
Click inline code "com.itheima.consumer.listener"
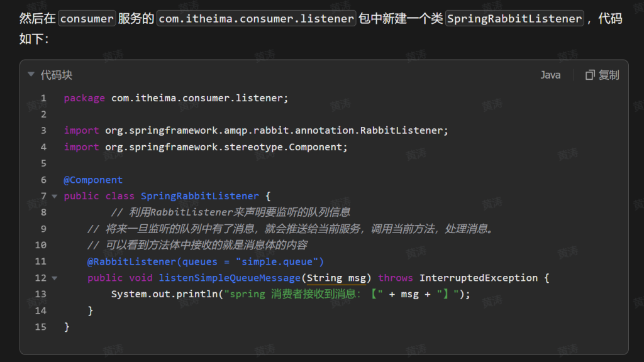(x=256, y=19)
